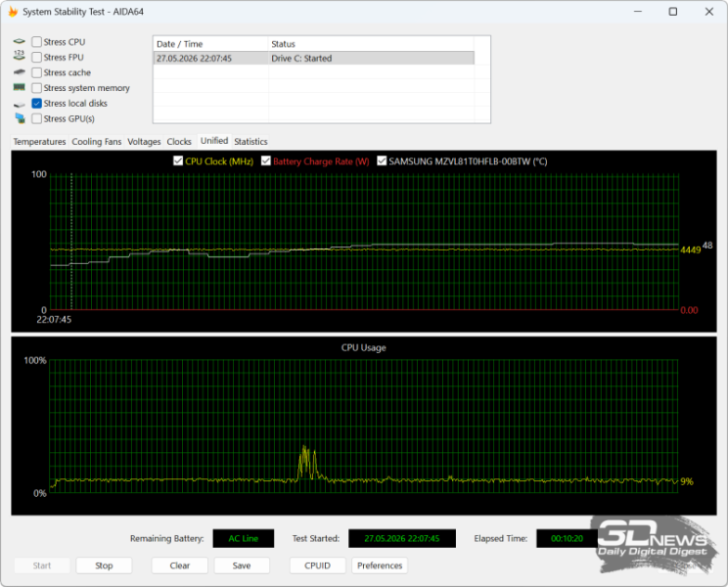The height and width of the screenshot is (587, 728).
Task: Enable the Stress cache checkbox
Action: (x=36, y=72)
